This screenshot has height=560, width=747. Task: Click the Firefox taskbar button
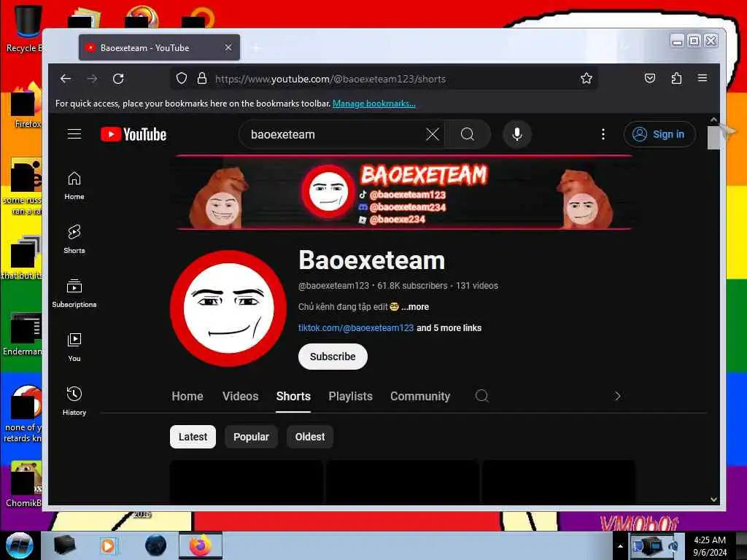[201, 545]
